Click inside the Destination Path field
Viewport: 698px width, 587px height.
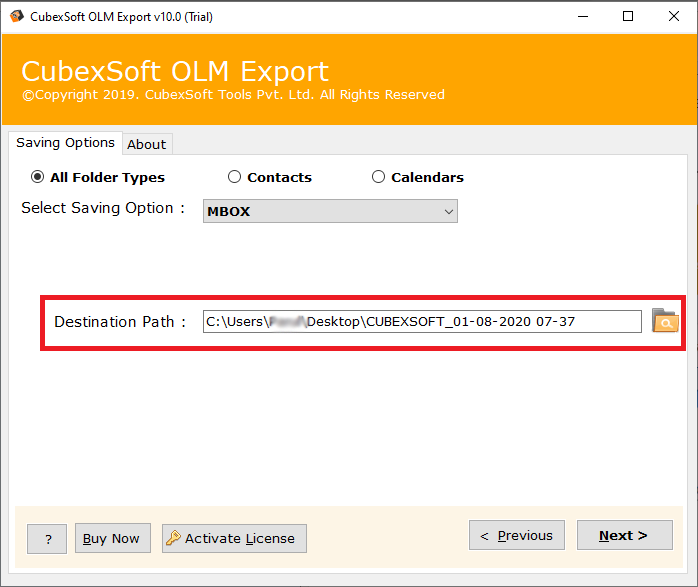[x=422, y=321]
